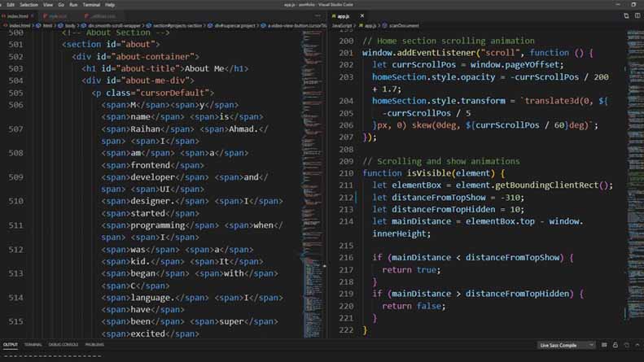
Task: Click the html breadcrumb item
Action: coord(48,25)
